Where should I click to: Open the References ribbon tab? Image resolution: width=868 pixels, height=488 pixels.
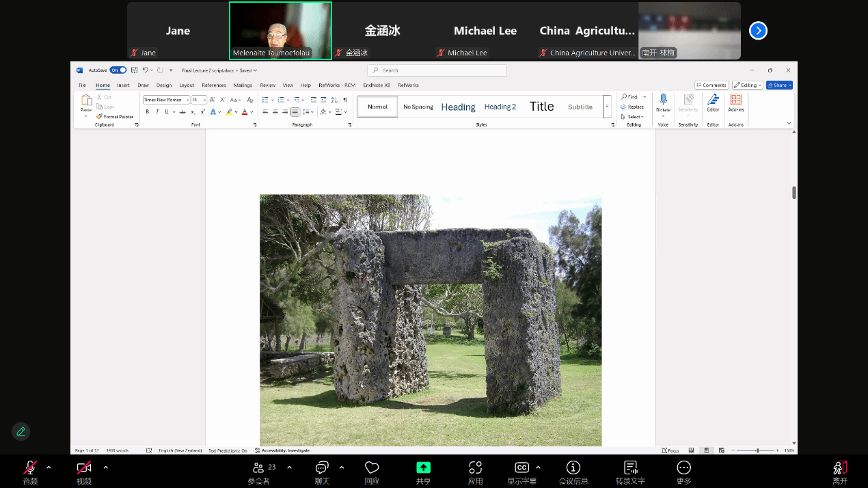(214, 85)
